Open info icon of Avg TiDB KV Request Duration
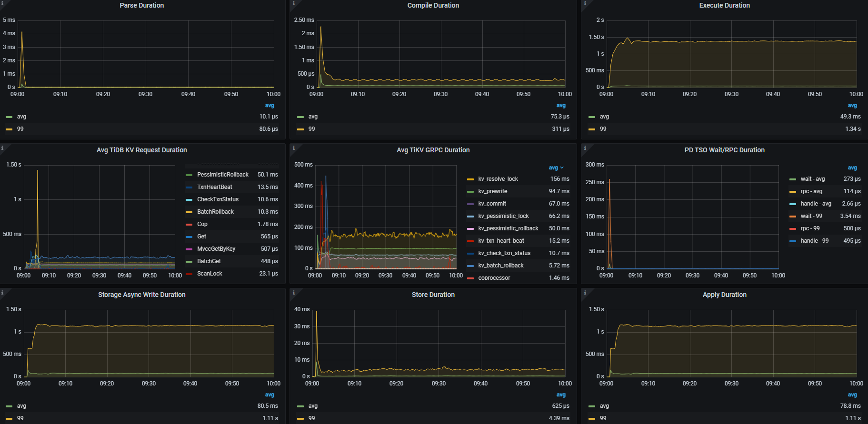The image size is (868, 424). point(2,148)
